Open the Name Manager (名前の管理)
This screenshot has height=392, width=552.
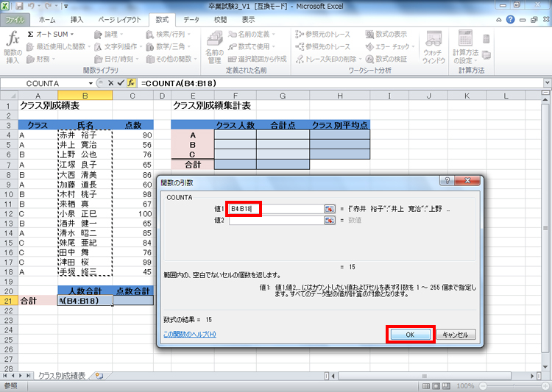[x=214, y=48]
